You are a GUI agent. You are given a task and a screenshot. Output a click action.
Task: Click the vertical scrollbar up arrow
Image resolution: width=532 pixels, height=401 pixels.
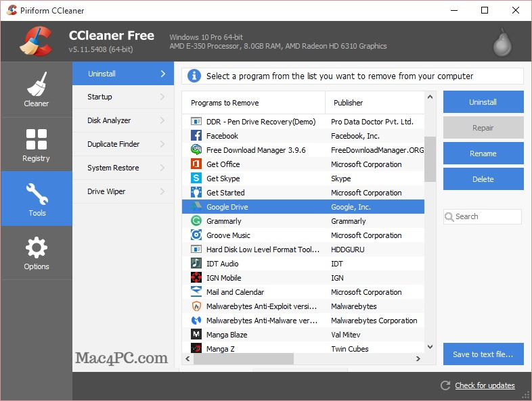430,97
